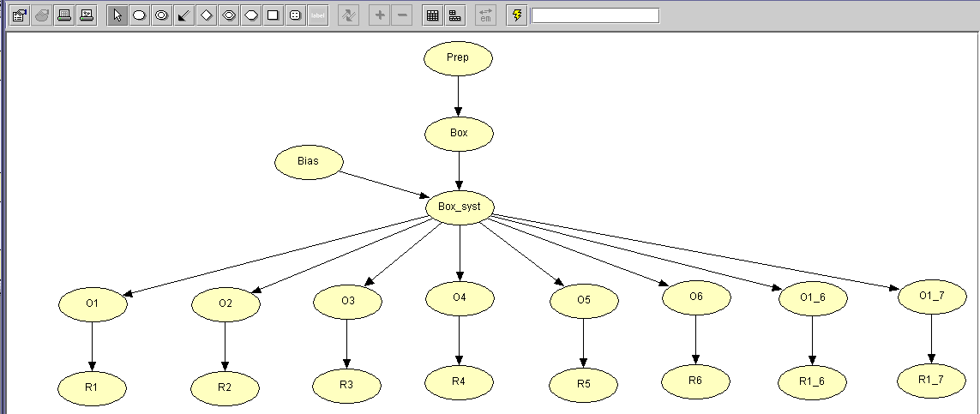This screenshot has height=414, width=980.
Task: Click the plus expand toolbar button
Action: coord(380,15)
